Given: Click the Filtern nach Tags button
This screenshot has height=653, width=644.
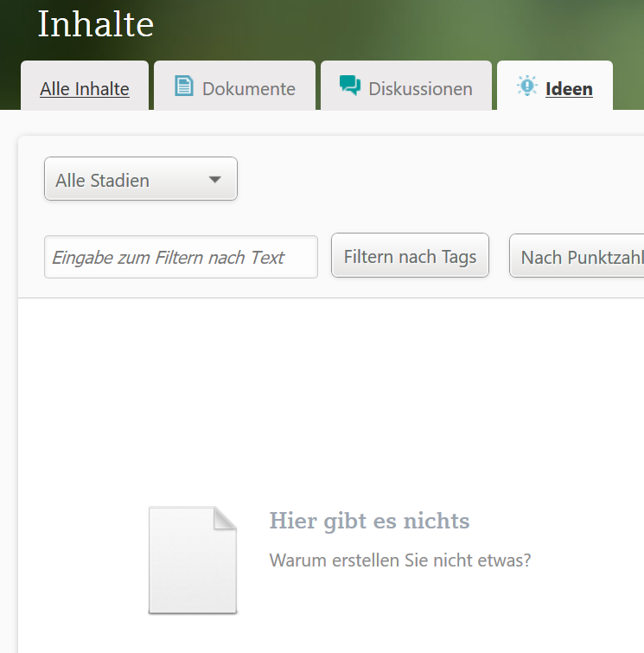Looking at the screenshot, I should [x=410, y=255].
